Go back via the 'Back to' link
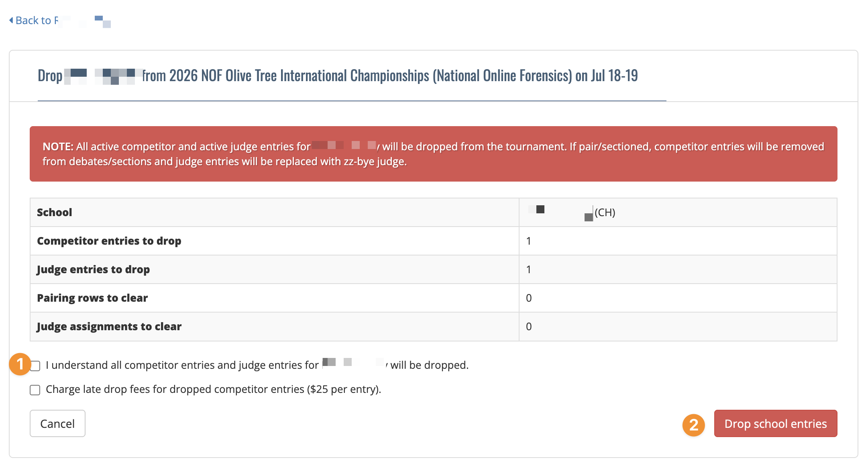 click(60, 20)
